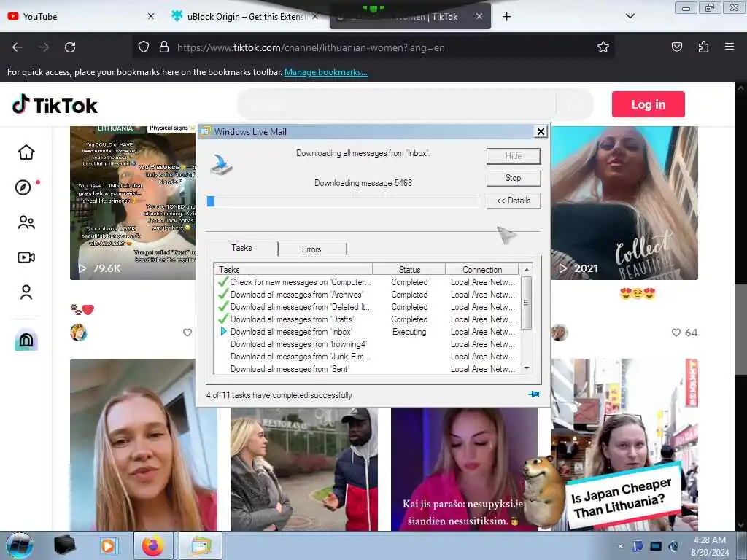Click the pushpin icon in Live Mail dialog
This screenshot has height=560, width=747.
point(534,394)
